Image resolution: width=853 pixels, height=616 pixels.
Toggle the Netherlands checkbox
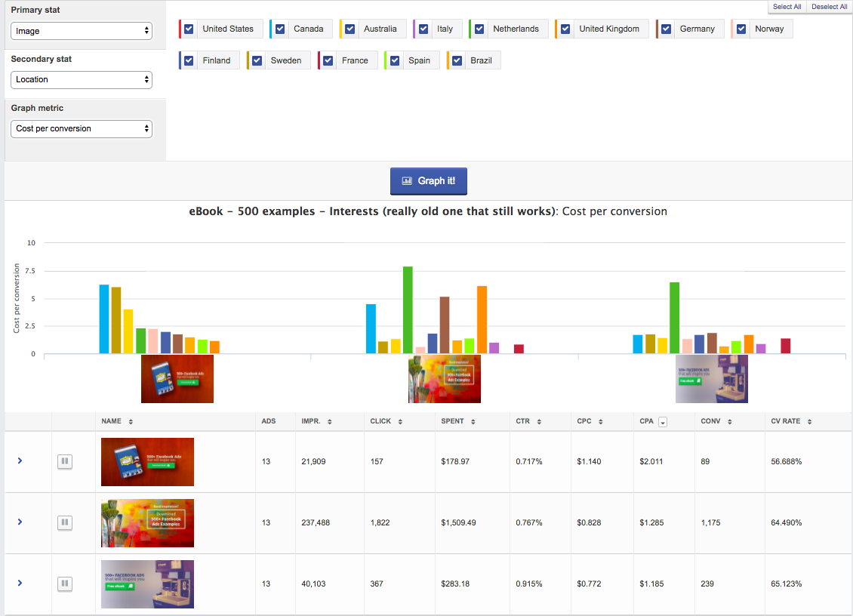pyautogui.click(x=479, y=29)
